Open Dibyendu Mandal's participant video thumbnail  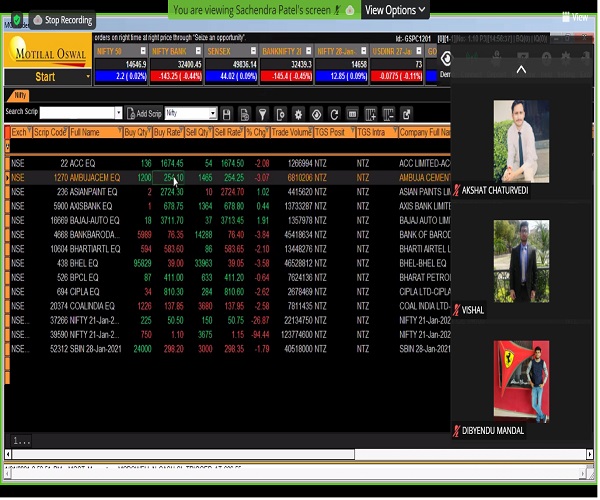[522, 383]
